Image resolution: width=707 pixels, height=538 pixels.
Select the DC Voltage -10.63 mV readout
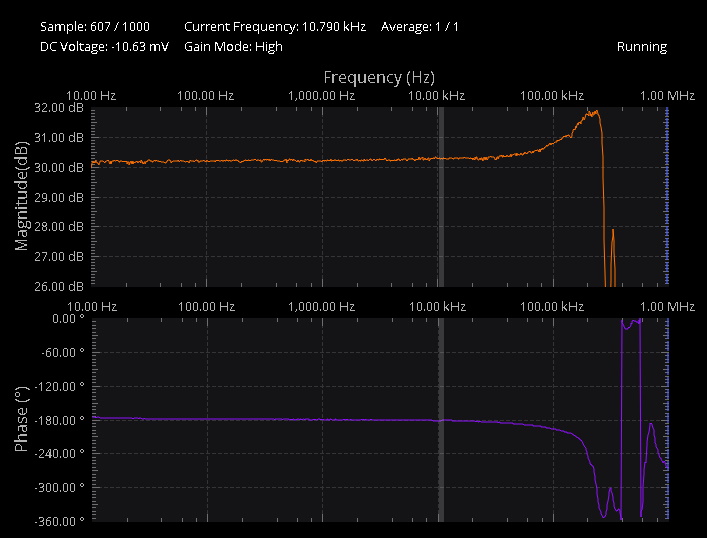[104, 47]
